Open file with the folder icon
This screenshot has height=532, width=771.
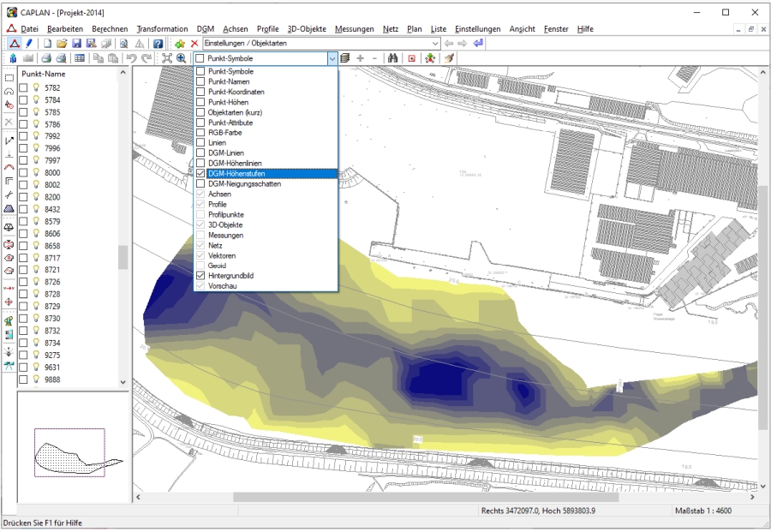[62, 43]
